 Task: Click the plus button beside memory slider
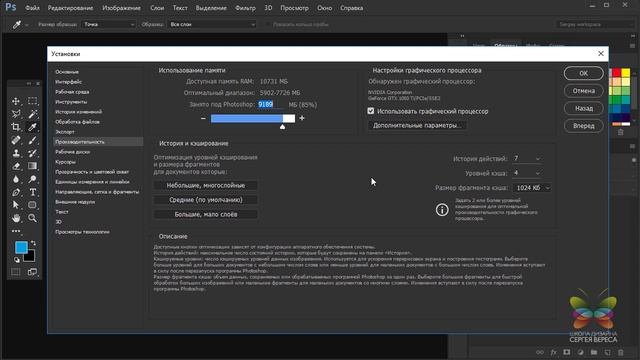coord(302,118)
